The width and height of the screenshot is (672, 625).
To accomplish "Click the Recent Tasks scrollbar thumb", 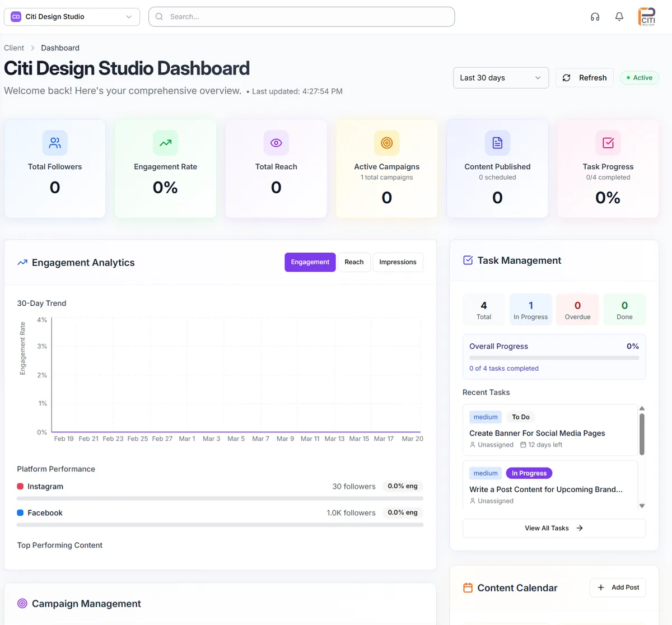I will coord(642,434).
